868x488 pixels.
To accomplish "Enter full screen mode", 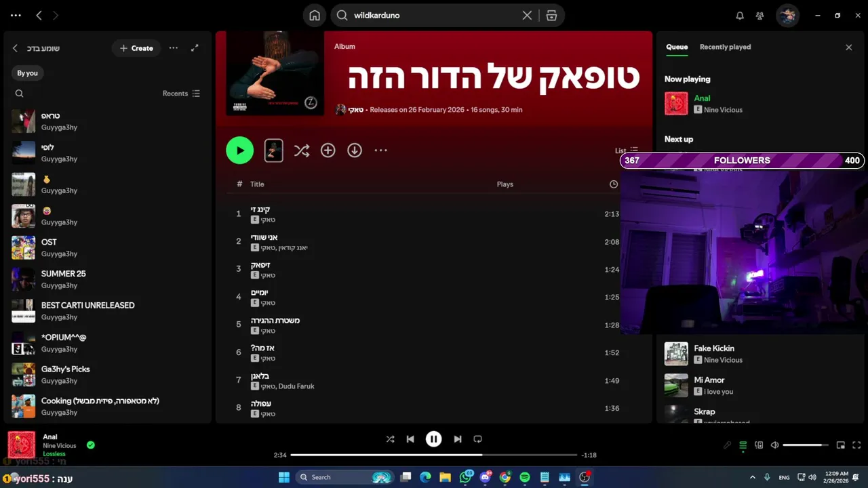I will (x=856, y=445).
